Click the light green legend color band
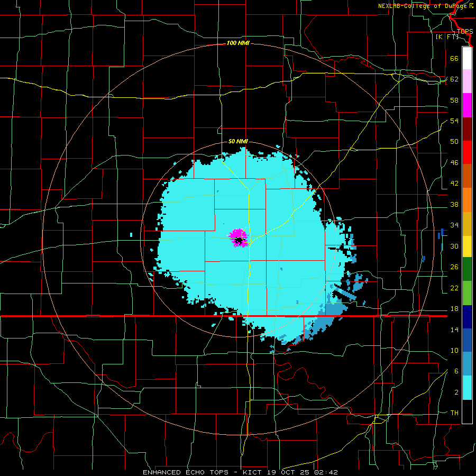The image size is (476, 476). pos(467,293)
